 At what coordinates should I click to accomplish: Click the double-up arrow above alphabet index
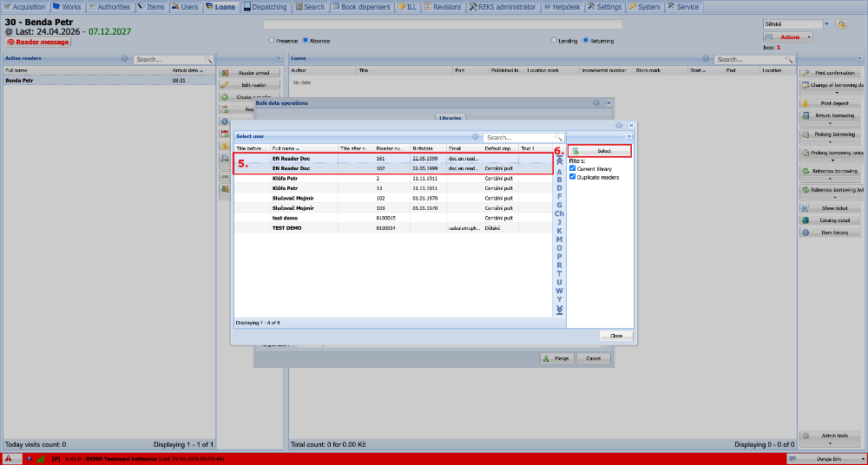pos(559,160)
